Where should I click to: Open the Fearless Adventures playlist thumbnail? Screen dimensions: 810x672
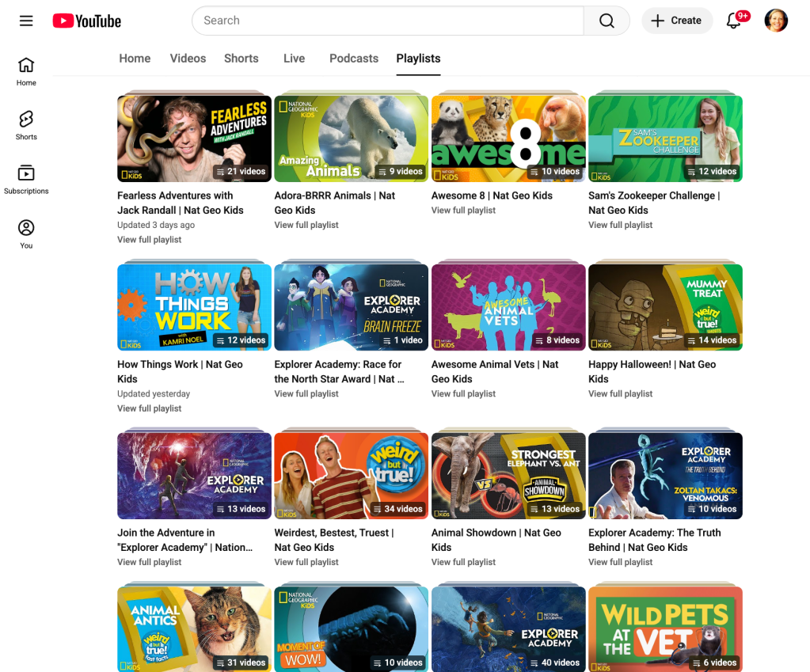click(194, 139)
